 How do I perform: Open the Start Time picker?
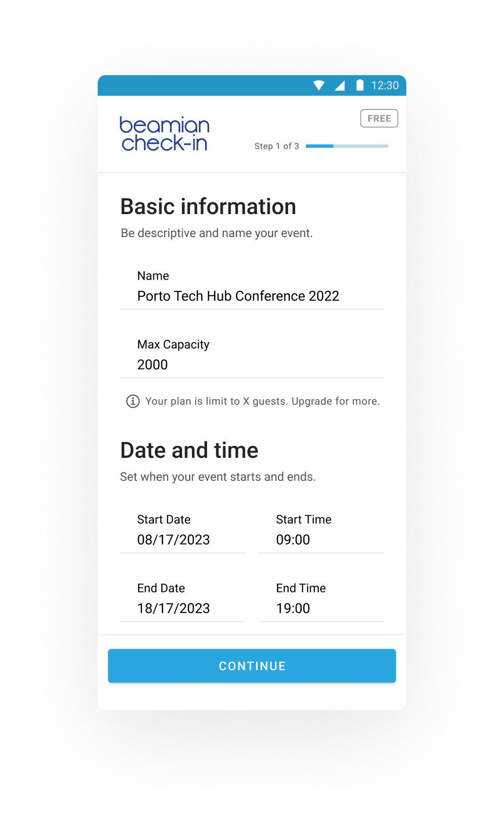[321, 540]
